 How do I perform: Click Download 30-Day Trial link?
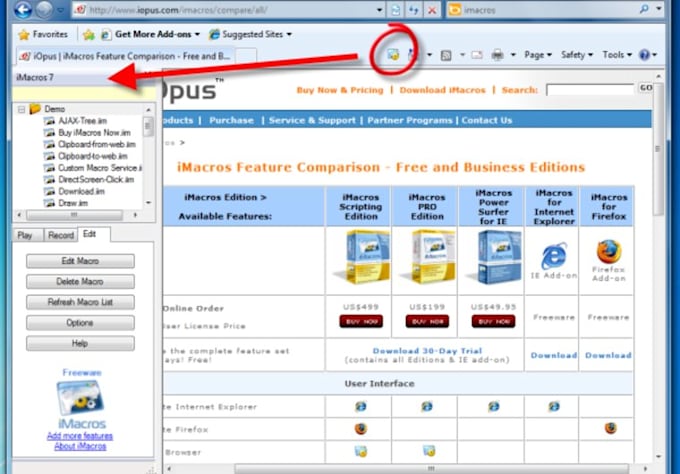point(427,350)
